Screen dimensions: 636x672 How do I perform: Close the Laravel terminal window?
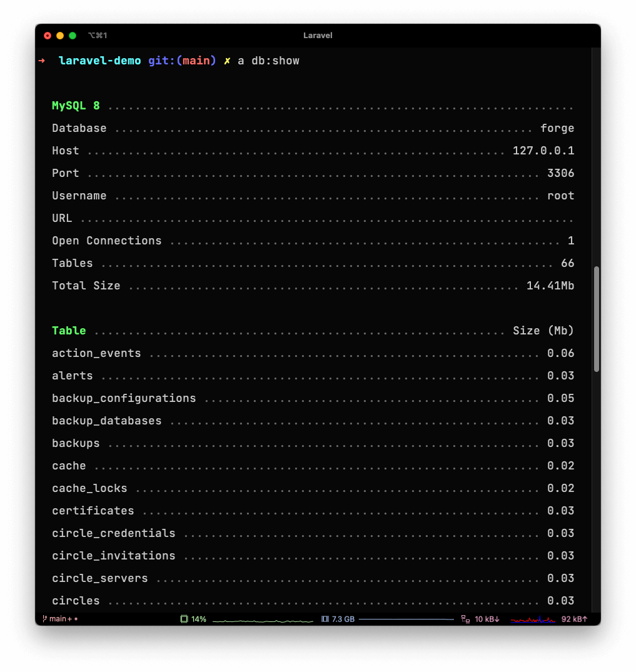tap(48, 36)
